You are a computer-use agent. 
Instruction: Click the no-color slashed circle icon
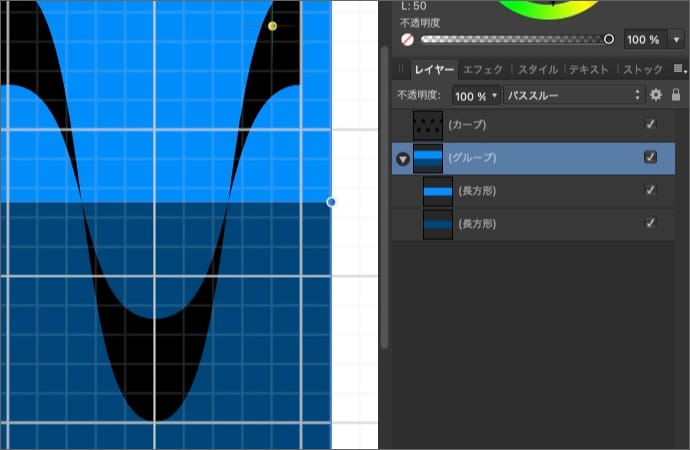(x=407, y=40)
